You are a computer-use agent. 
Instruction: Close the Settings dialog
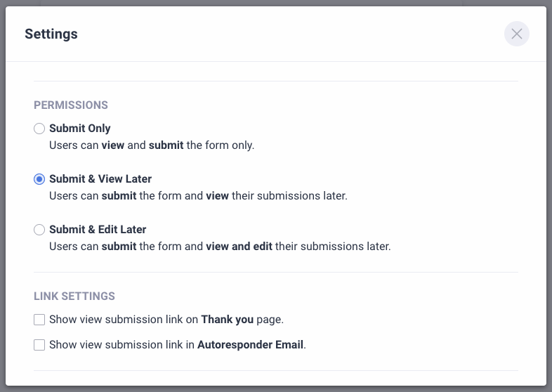(x=517, y=34)
